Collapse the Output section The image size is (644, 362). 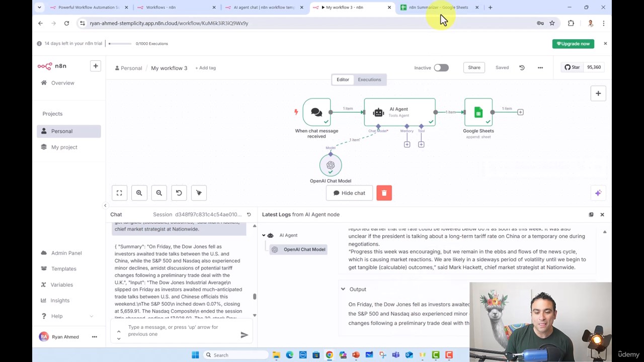pyautogui.click(x=343, y=290)
